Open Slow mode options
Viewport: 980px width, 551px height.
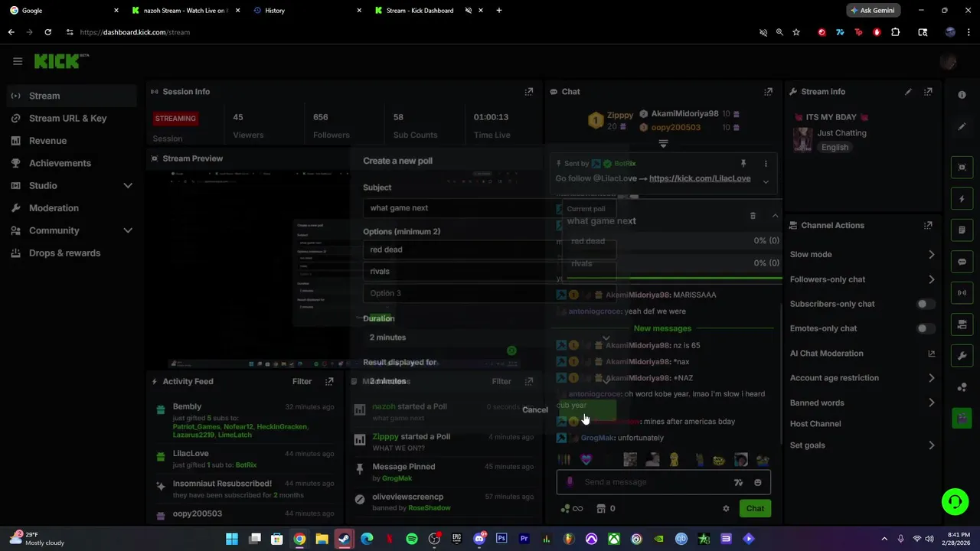pos(862,255)
